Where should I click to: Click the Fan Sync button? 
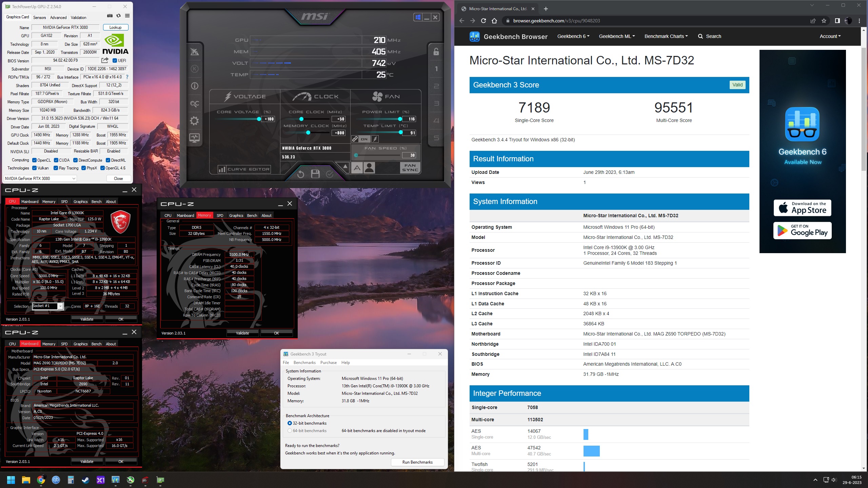pyautogui.click(x=410, y=168)
